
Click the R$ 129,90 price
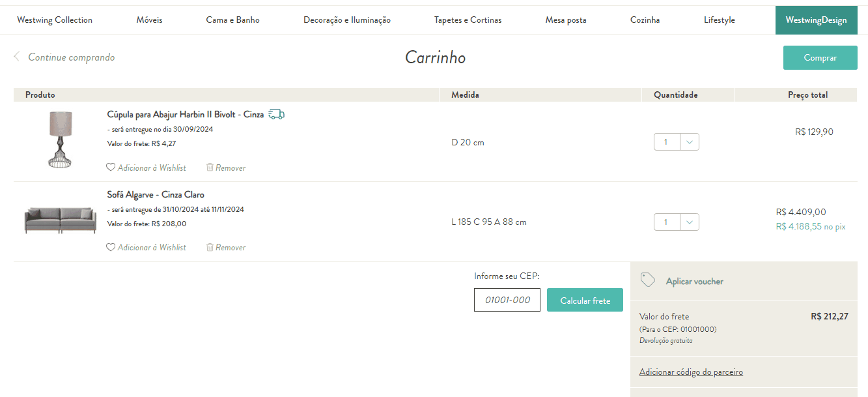(x=814, y=132)
